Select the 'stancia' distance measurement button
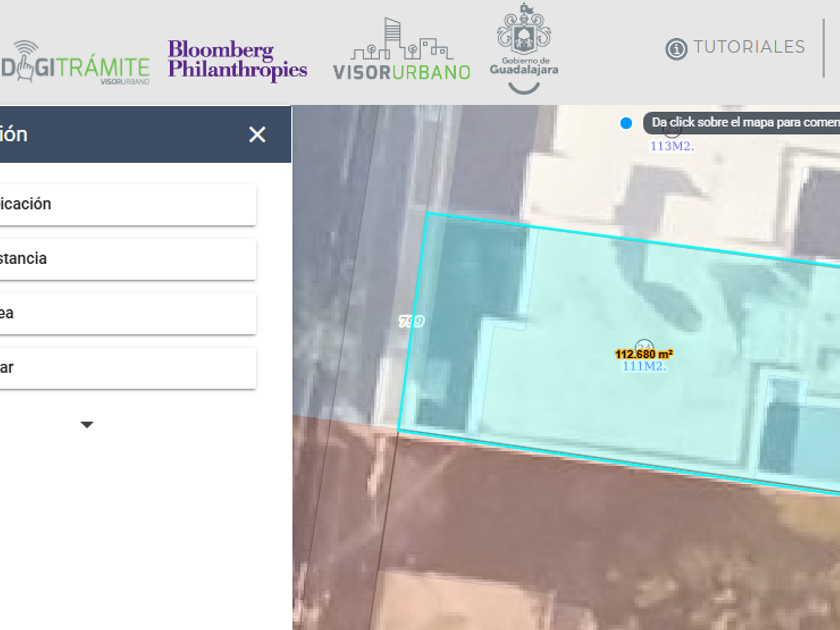The image size is (840, 630). click(128, 259)
